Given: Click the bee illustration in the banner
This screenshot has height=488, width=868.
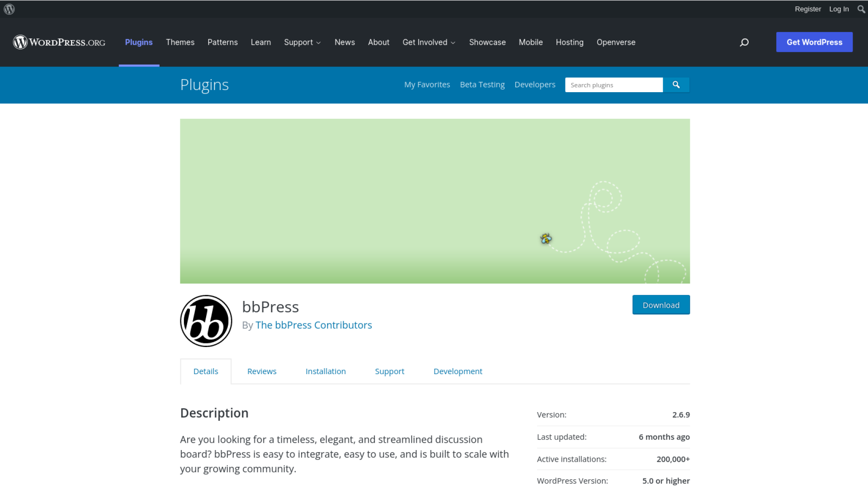Looking at the screenshot, I should coord(546,239).
